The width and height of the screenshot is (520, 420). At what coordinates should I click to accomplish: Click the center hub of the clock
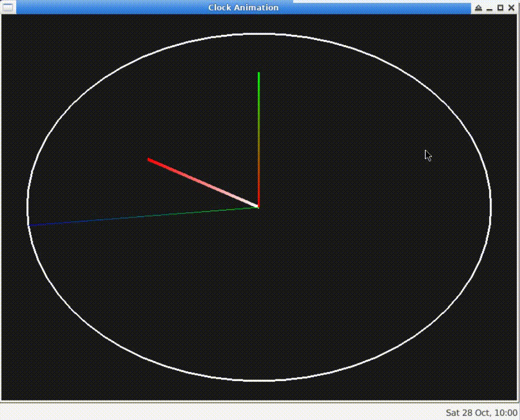(x=258, y=206)
